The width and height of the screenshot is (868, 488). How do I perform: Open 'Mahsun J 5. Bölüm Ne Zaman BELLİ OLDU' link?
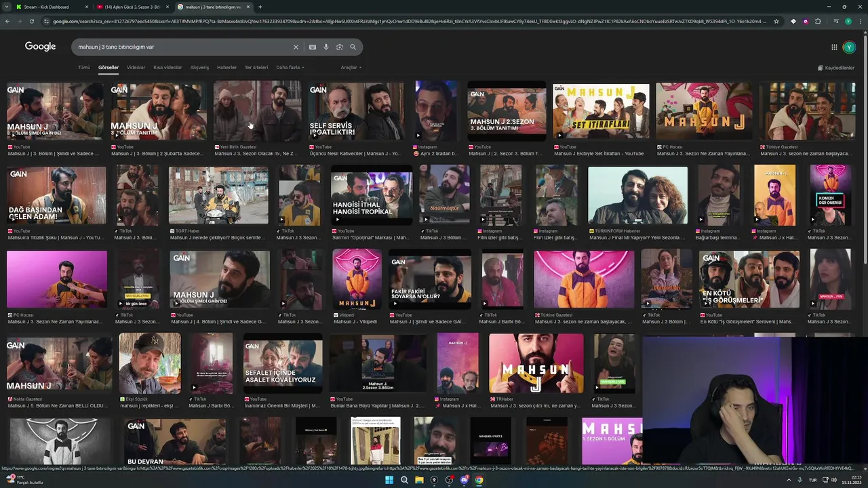(x=58, y=406)
